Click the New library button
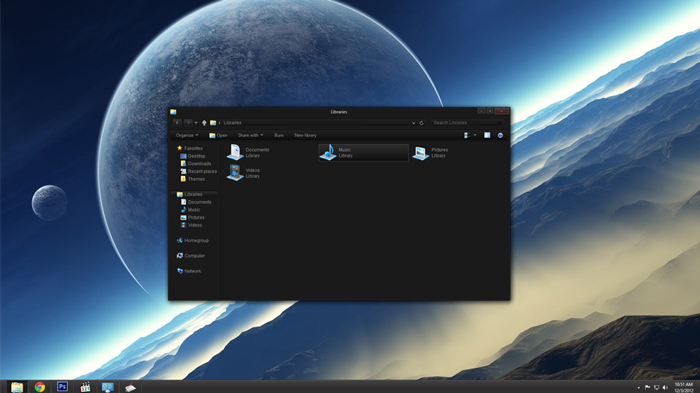Screen dimensions: 700x393 coord(305,135)
